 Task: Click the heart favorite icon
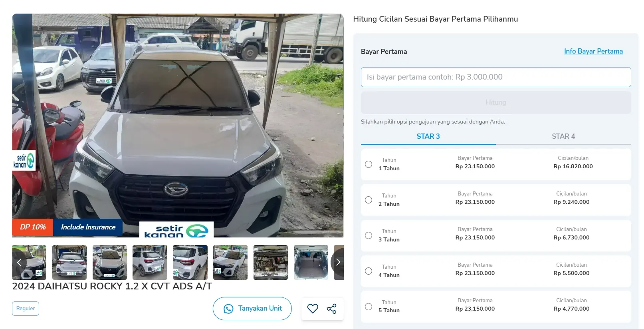[x=313, y=309]
